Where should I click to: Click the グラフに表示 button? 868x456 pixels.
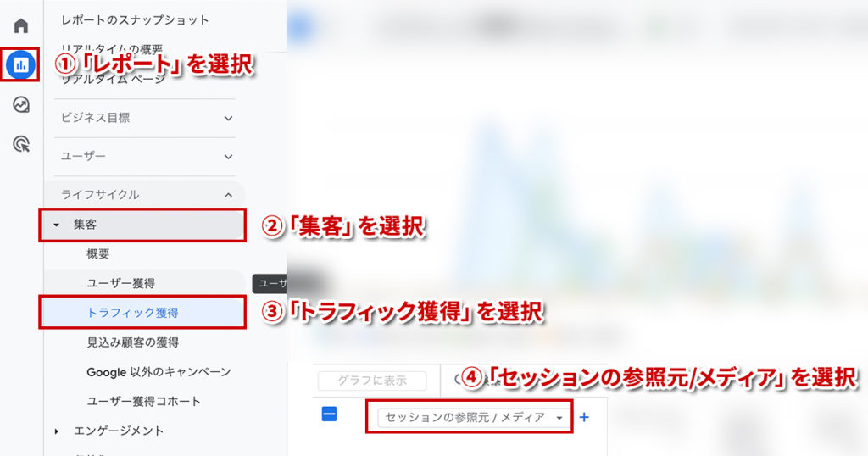372,381
